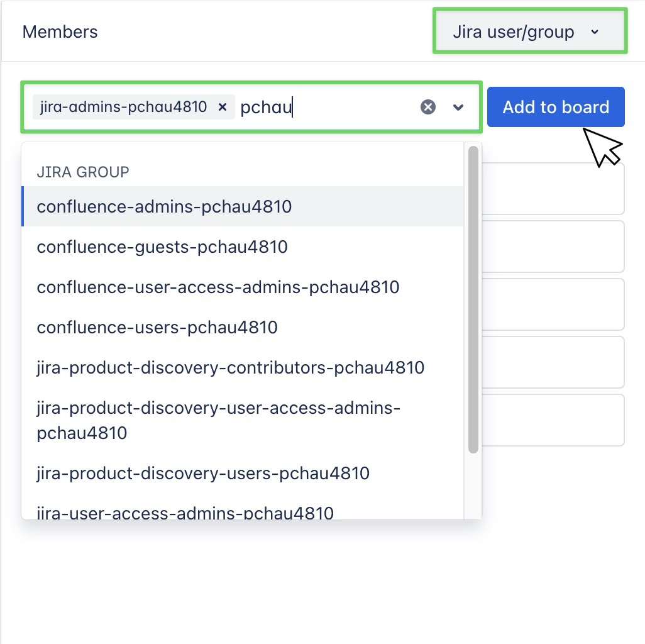Click the dropdown list scrollbar

pyautogui.click(x=474, y=296)
